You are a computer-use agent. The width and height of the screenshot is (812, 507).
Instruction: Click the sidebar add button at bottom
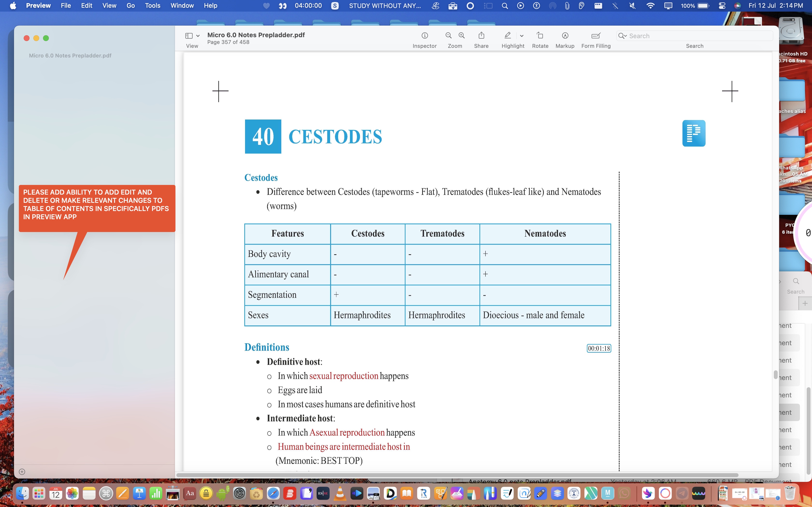(22, 472)
